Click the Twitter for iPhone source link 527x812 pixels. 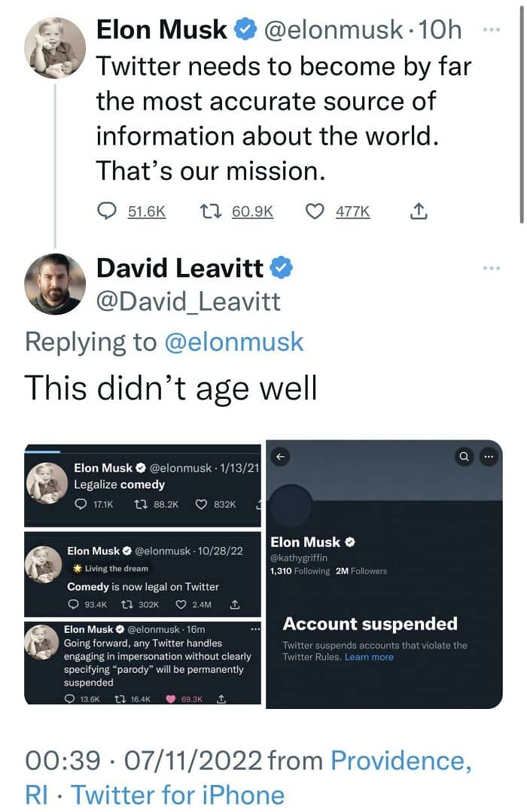click(x=178, y=795)
